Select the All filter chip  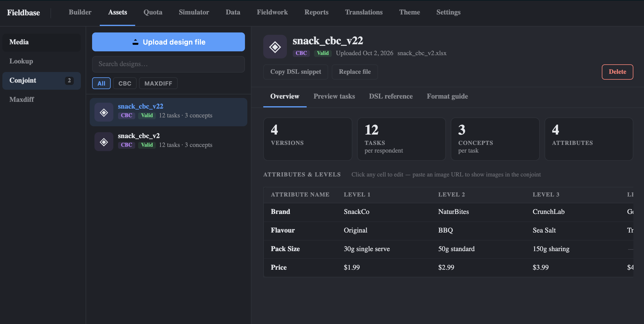[x=101, y=83]
